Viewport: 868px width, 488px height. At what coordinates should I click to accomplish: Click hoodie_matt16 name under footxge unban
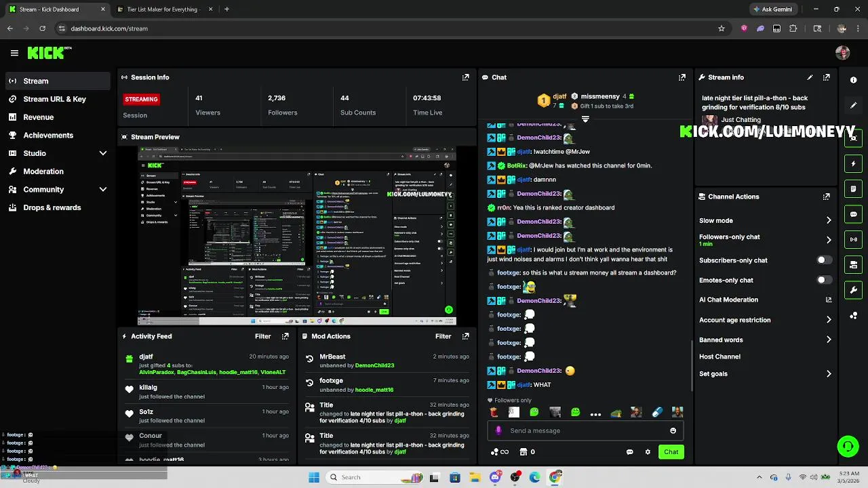(x=374, y=390)
